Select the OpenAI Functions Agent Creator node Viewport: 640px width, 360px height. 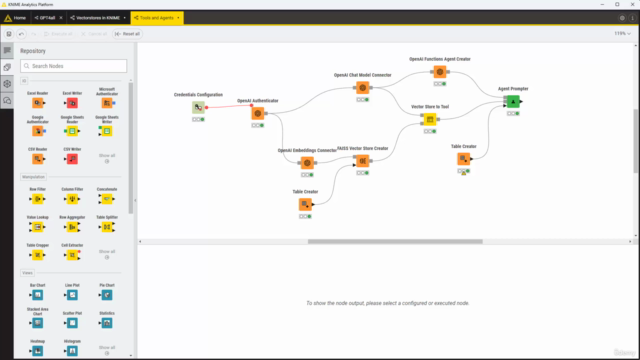tap(440, 72)
